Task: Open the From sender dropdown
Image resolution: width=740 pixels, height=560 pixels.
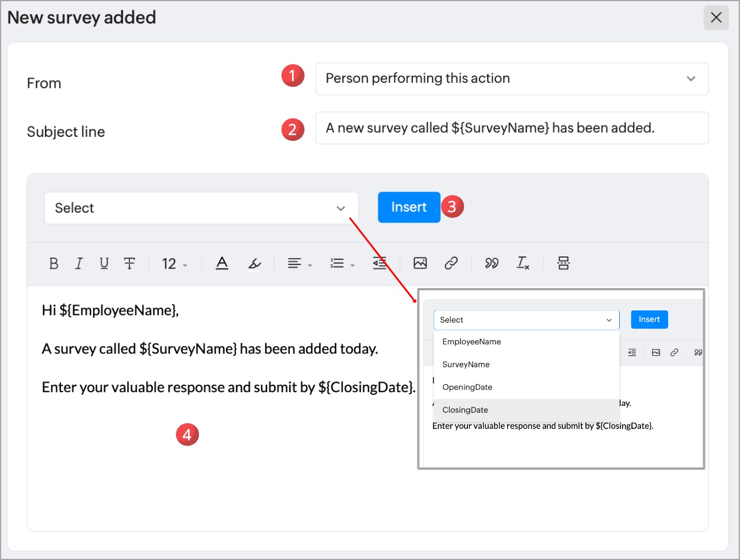Action: coord(512,79)
